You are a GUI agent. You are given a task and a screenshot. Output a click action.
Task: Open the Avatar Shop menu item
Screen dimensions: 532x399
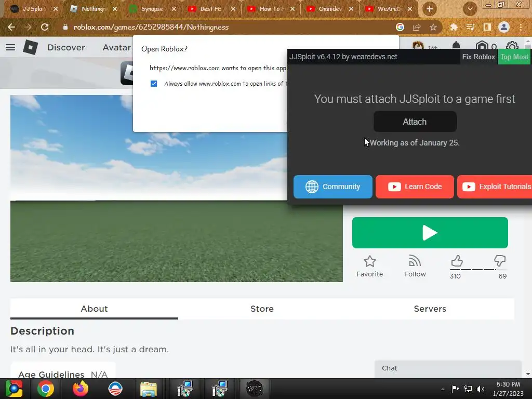[x=117, y=47]
